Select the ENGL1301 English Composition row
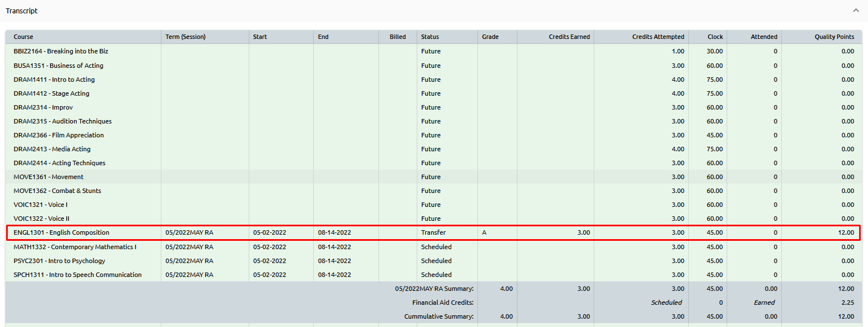Image resolution: width=868 pixels, height=327 pixels. pyautogui.click(x=61, y=232)
